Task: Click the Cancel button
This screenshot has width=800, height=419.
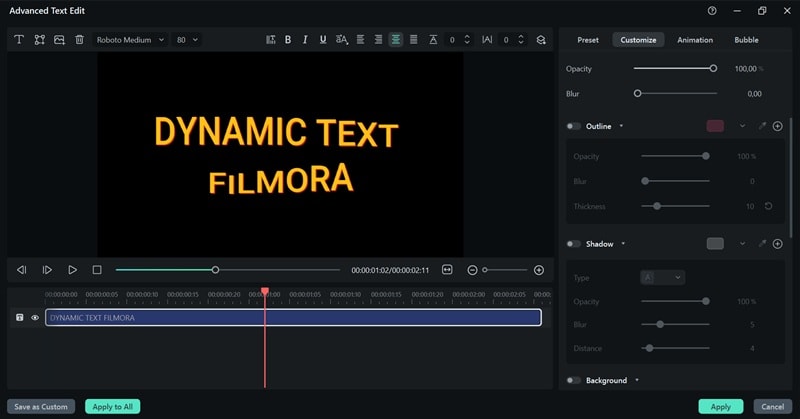Action: coord(772,407)
